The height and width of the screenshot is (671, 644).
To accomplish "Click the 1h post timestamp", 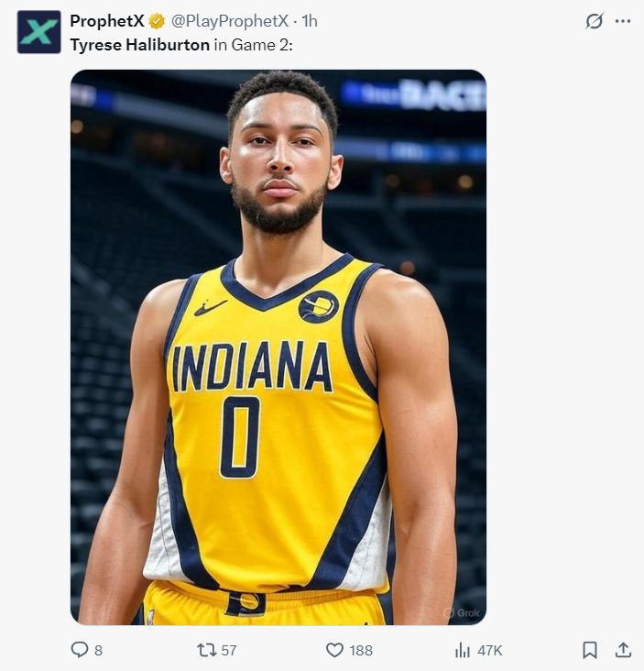I will [x=310, y=21].
